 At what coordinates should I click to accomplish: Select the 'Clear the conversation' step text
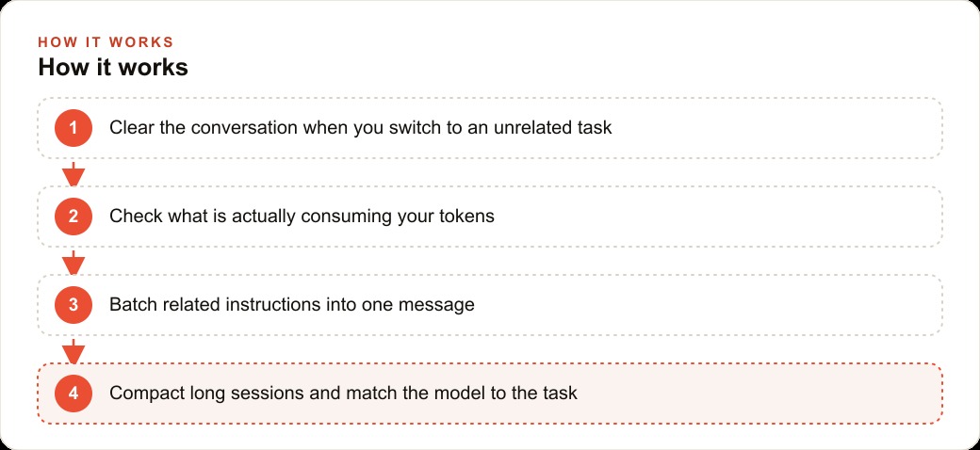coord(361,128)
